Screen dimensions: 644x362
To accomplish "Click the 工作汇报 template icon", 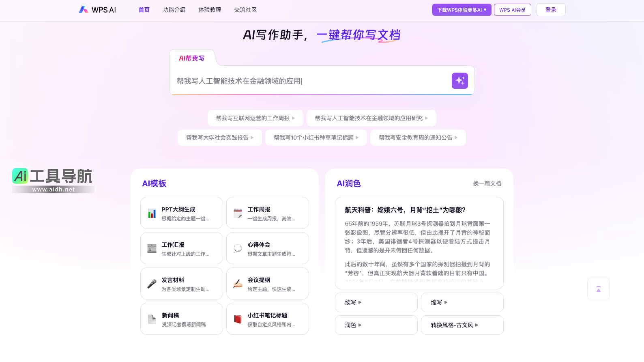I will (x=152, y=249).
